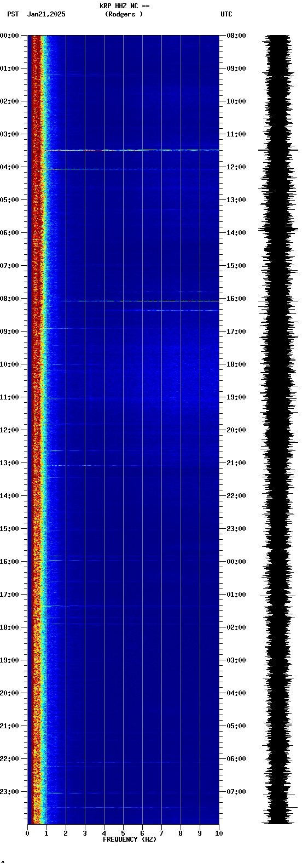Click the 'PST' timezone label
The height and width of the screenshot is (868, 302).
[13, 14]
